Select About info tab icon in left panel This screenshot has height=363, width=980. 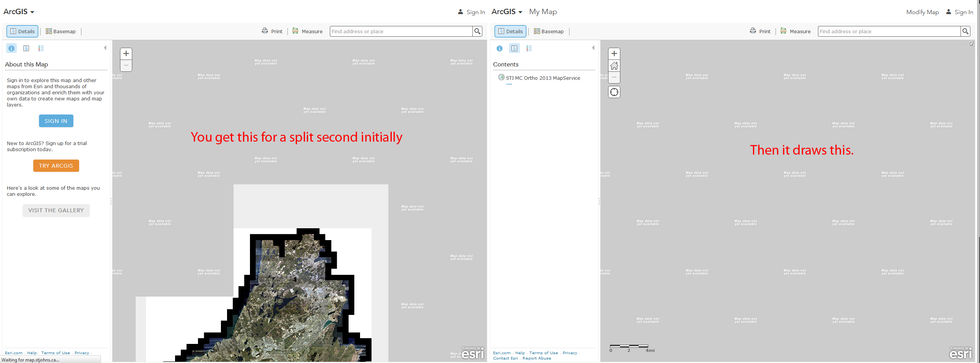11,48
